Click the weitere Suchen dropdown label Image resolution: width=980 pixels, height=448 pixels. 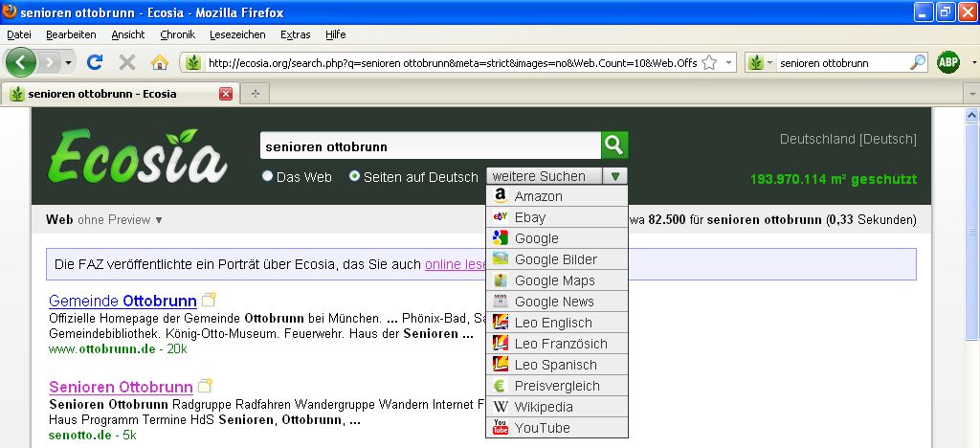click(x=545, y=176)
